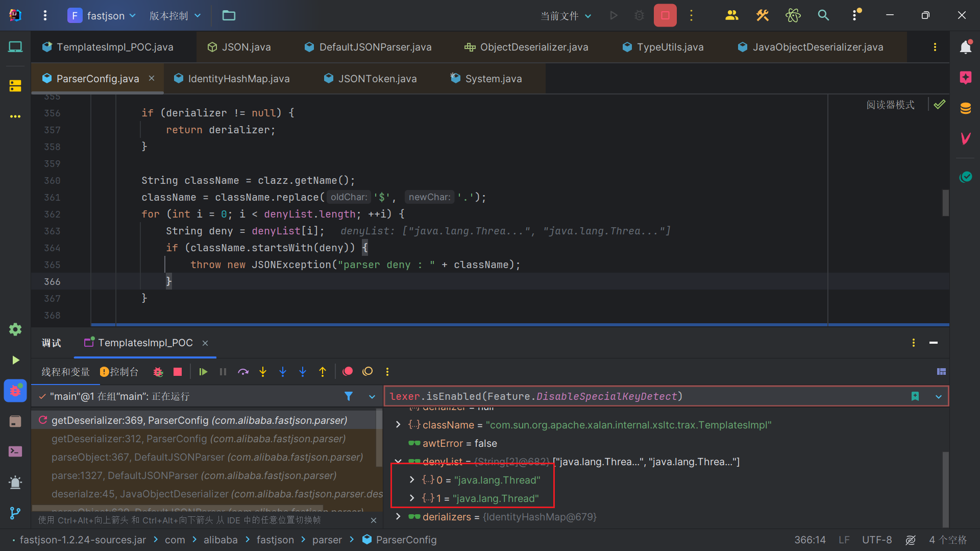Screen dimensions: 980x551
Task: Open the Structure tool window icon
Action: point(15,86)
